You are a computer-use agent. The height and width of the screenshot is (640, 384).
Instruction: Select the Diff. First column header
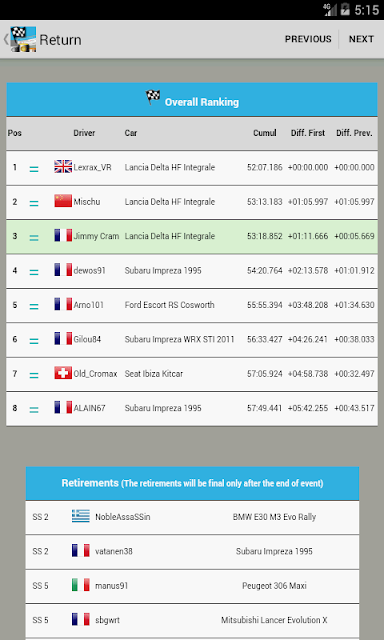308,133
